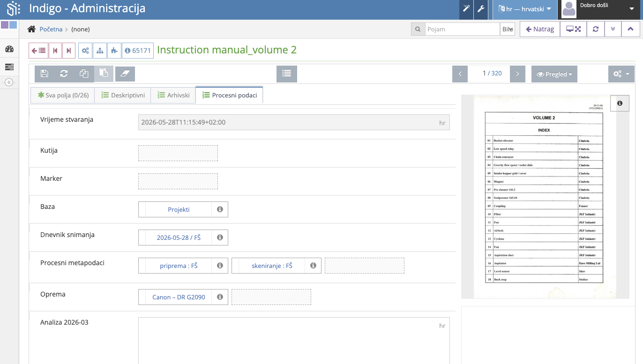Go to the previous record
Image resolution: width=643 pixels, height=364 pixels.
pos(55,51)
